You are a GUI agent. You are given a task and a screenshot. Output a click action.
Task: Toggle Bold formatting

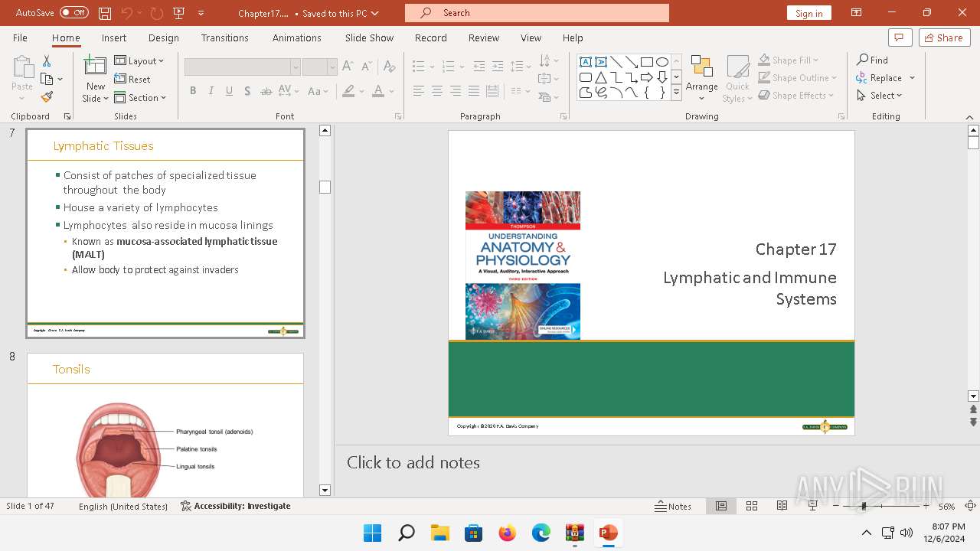coord(193,91)
